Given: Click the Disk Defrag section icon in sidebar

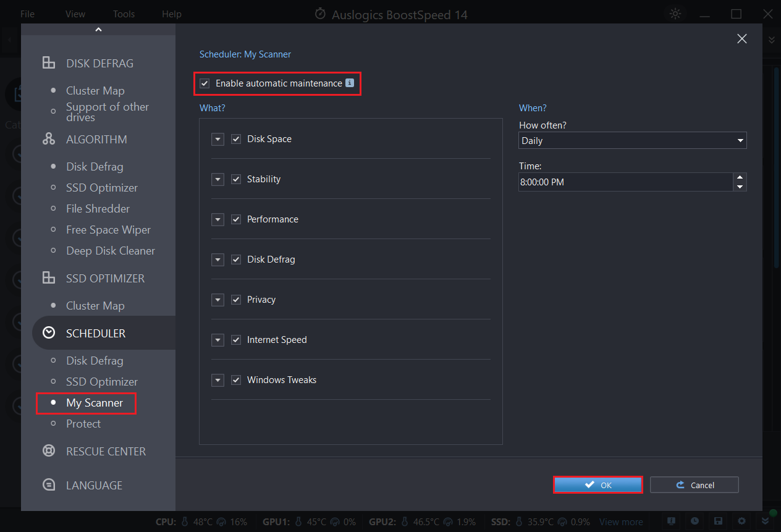Looking at the screenshot, I should tap(49, 62).
